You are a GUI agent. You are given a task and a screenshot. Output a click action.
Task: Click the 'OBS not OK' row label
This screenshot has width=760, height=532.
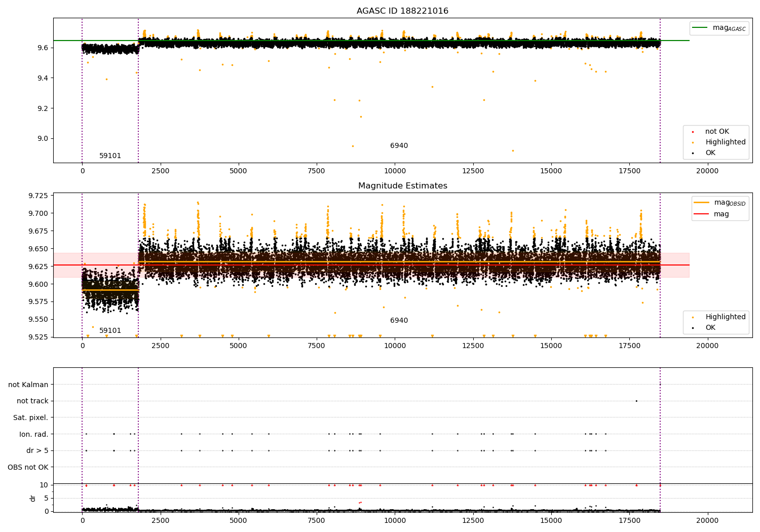(x=28, y=467)
